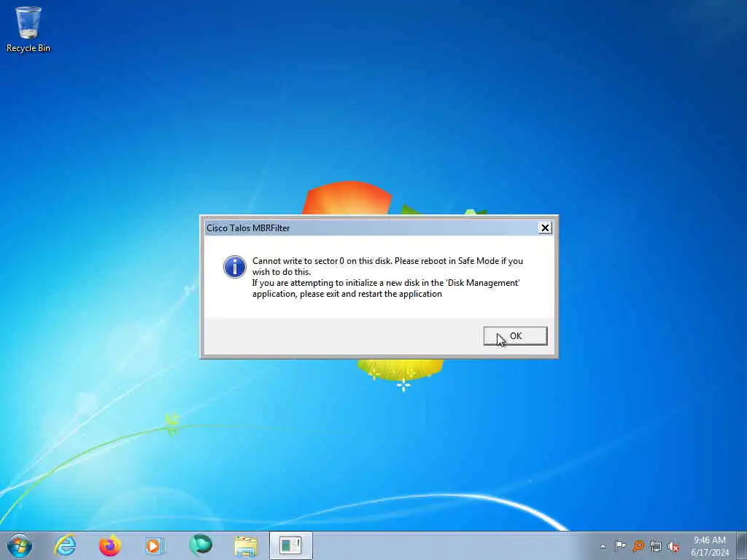This screenshot has height=560, width=747.
Task: Open the Windows Start menu
Action: [20, 545]
